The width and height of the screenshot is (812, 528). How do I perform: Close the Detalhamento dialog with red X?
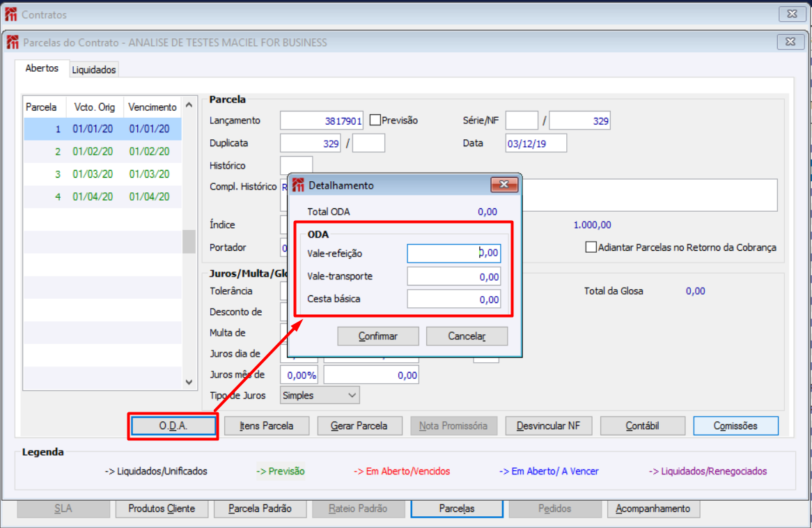point(504,185)
